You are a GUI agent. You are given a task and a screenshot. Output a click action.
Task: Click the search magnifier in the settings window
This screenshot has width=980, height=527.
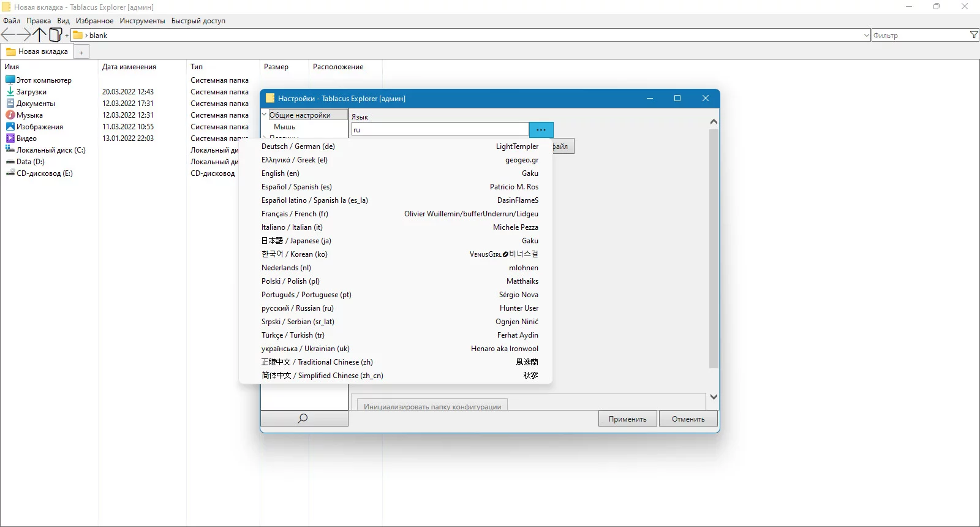pos(304,419)
